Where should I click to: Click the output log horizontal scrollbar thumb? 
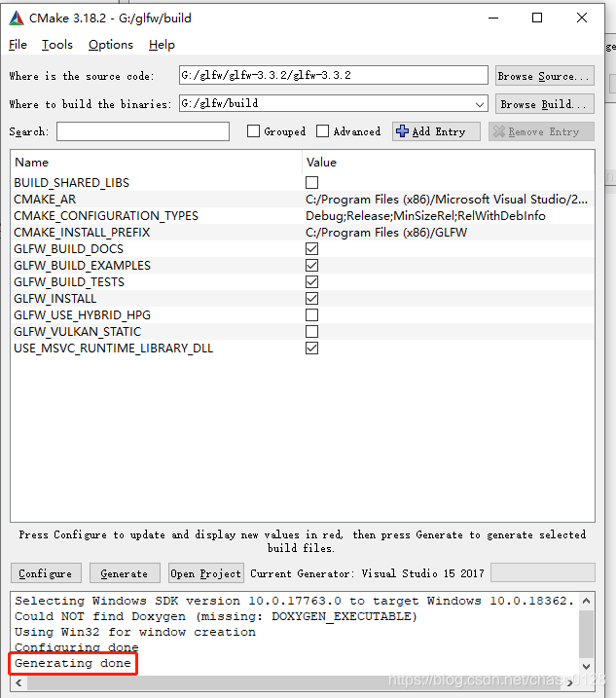pyautogui.click(x=294, y=682)
